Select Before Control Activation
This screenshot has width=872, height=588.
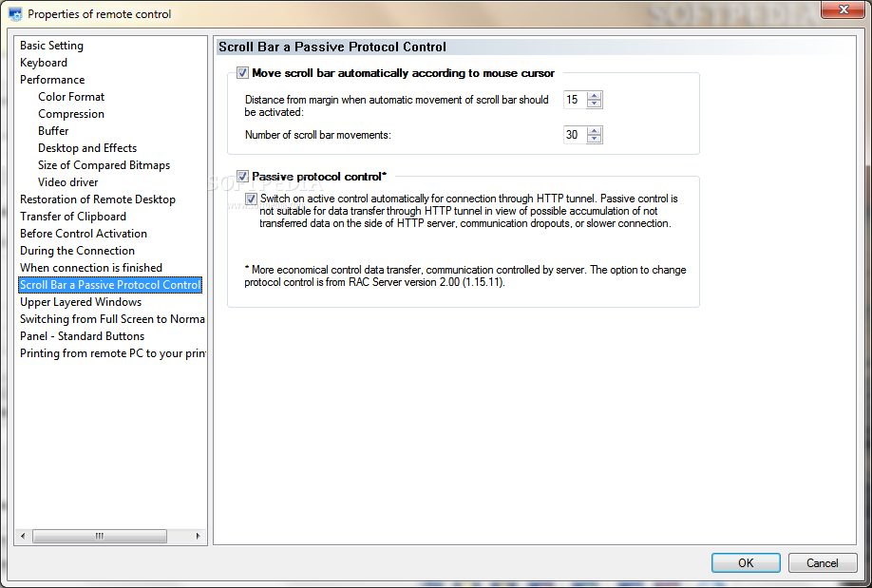[84, 234]
